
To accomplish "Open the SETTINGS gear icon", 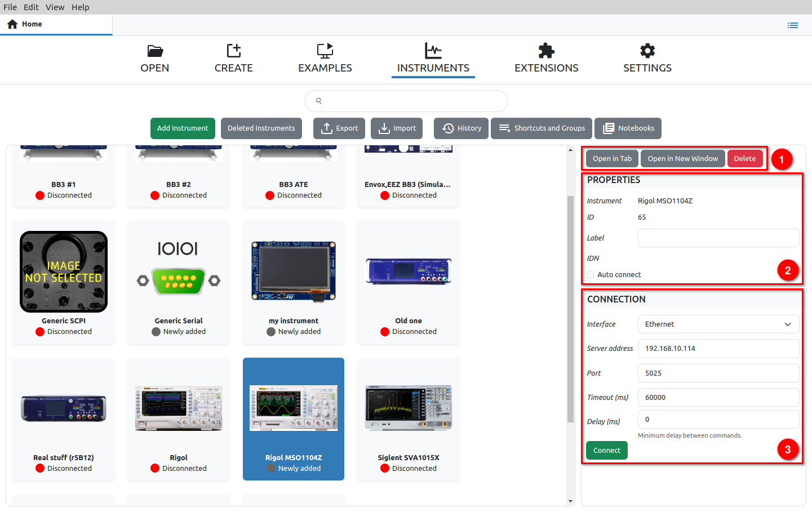I will (x=647, y=51).
